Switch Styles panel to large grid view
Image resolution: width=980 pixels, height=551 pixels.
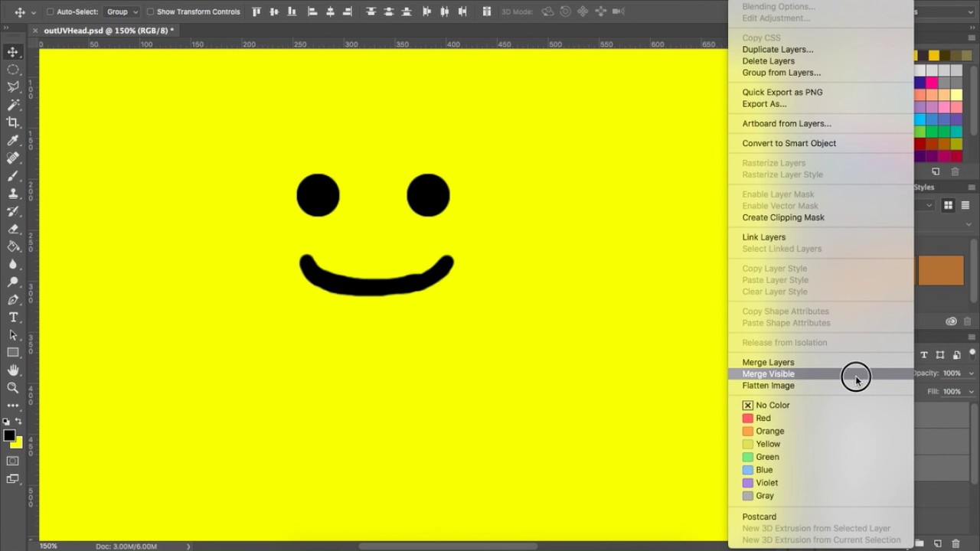(x=948, y=205)
